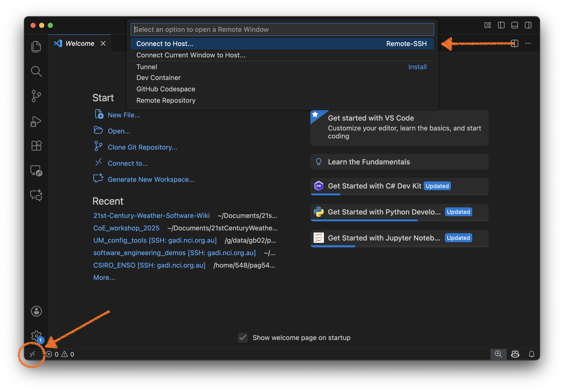Image resolution: width=564 pixels, height=392 pixels.
Task: Open the Run and Debug view
Action: point(36,121)
